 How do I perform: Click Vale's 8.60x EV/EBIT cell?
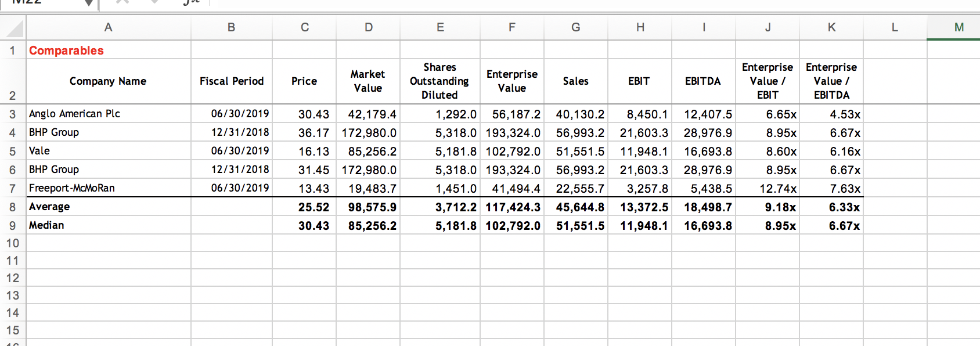coord(768,151)
